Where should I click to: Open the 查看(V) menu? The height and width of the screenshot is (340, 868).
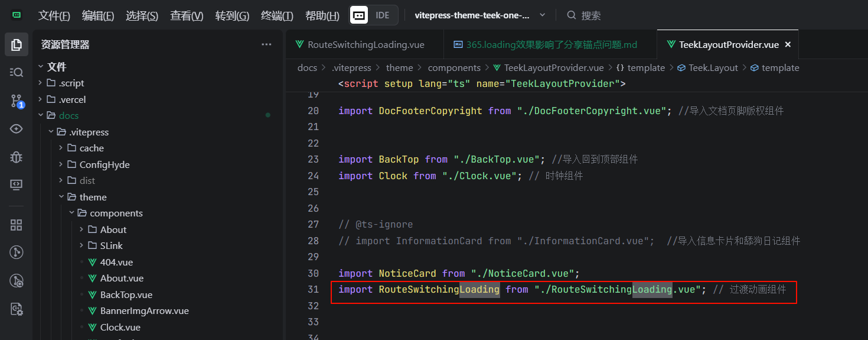tap(187, 15)
